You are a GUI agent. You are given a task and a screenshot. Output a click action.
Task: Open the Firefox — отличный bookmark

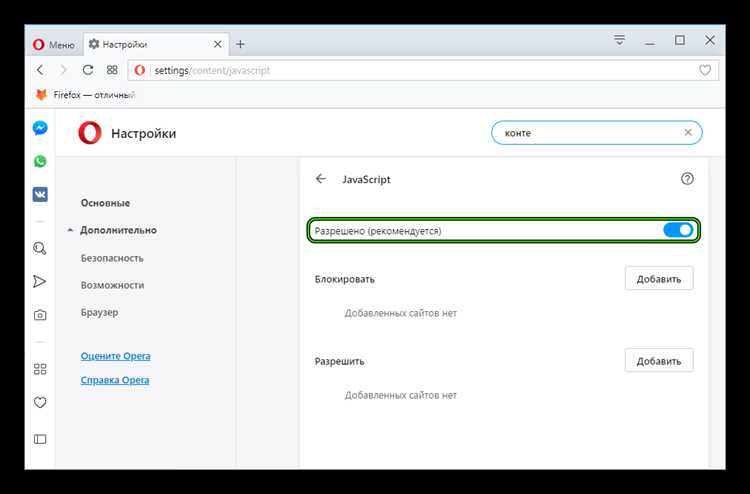click(86, 95)
